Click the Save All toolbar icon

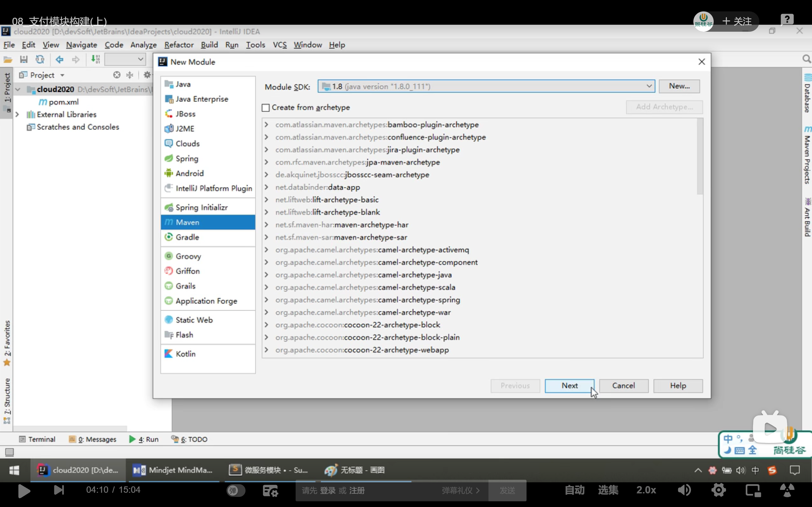click(x=23, y=59)
